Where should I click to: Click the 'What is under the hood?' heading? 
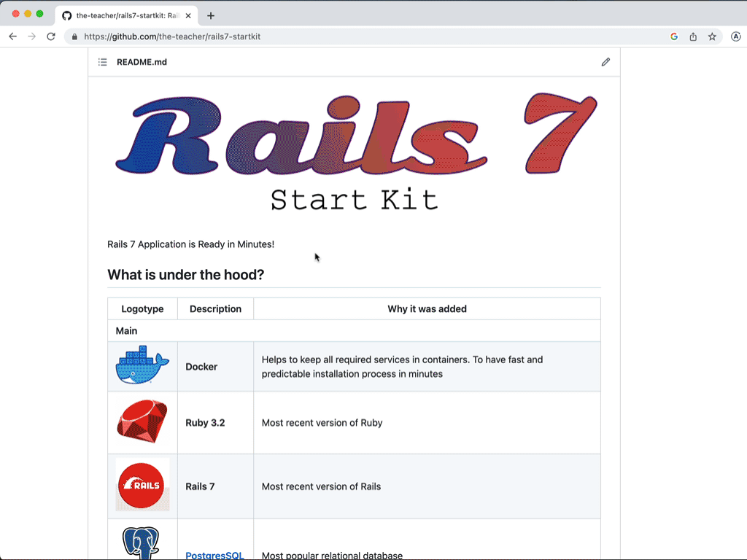click(x=185, y=275)
